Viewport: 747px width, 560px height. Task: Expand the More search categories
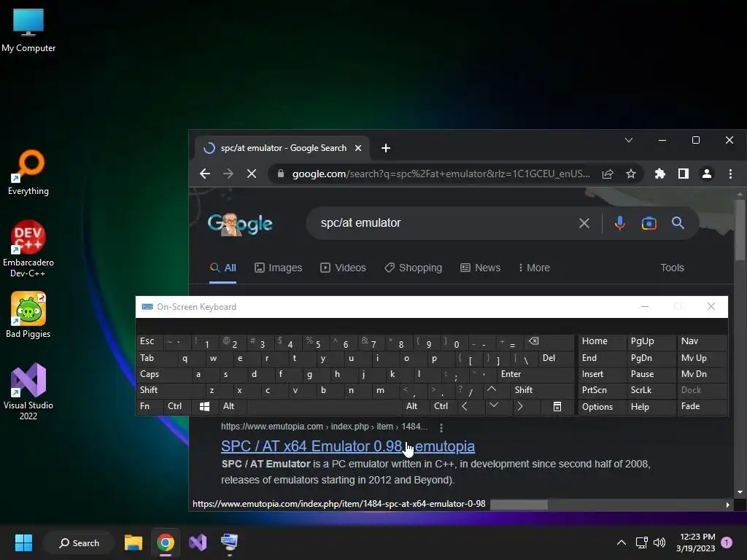pyautogui.click(x=534, y=268)
